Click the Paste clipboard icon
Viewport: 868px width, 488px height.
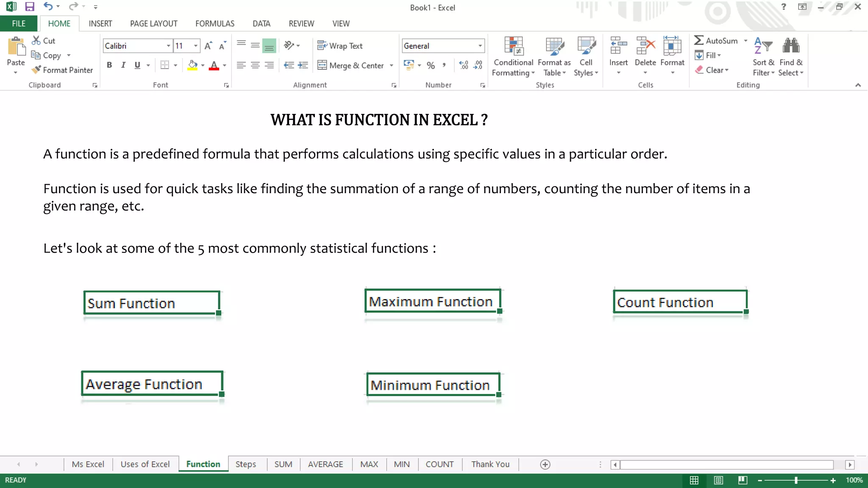pos(16,46)
